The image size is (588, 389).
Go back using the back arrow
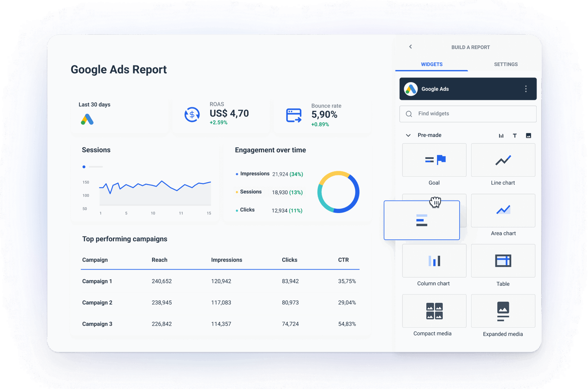point(410,47)
